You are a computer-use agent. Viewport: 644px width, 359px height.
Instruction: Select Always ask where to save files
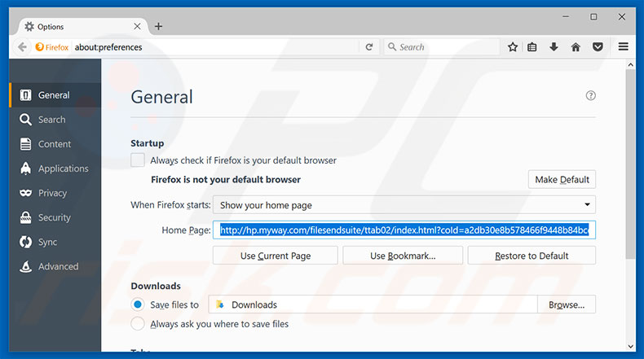pos(138,324)
